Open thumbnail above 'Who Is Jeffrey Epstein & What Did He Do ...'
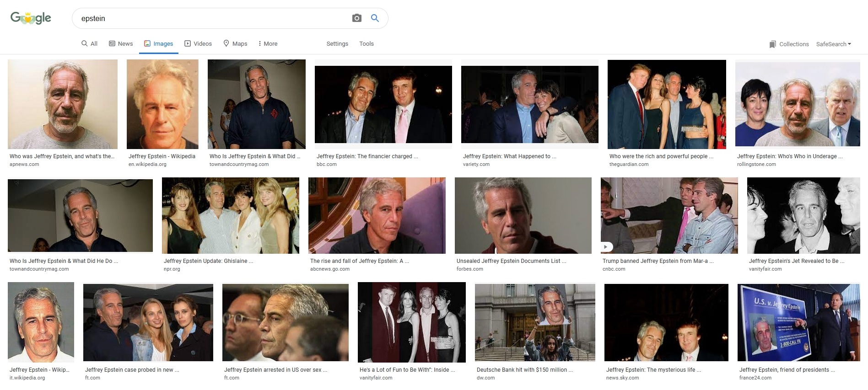This screenshot has width=868, height=390. pyautogui.click(x=80, y=215)
